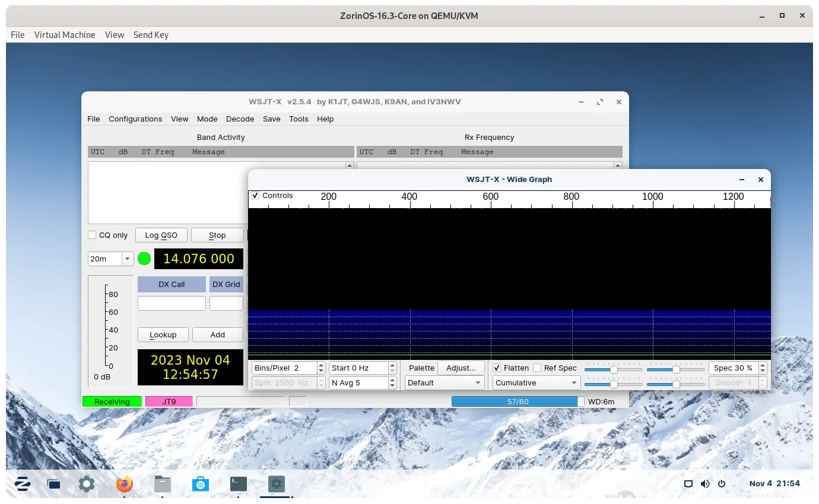Open the palette Adjust... button
The height and width of the screenshot is (504, 819).
pos(461,368)
